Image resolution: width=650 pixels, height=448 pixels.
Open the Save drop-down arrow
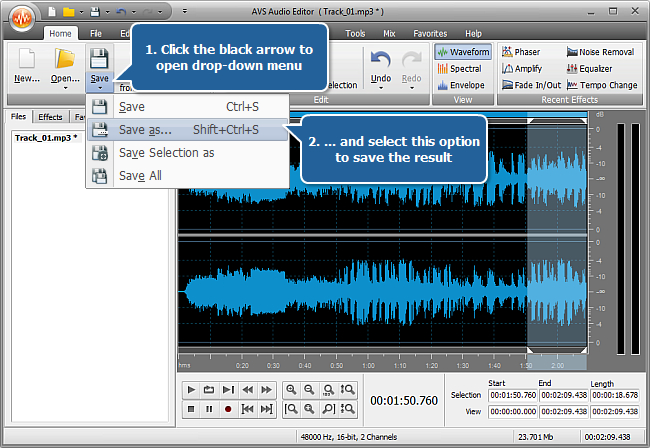100,88
